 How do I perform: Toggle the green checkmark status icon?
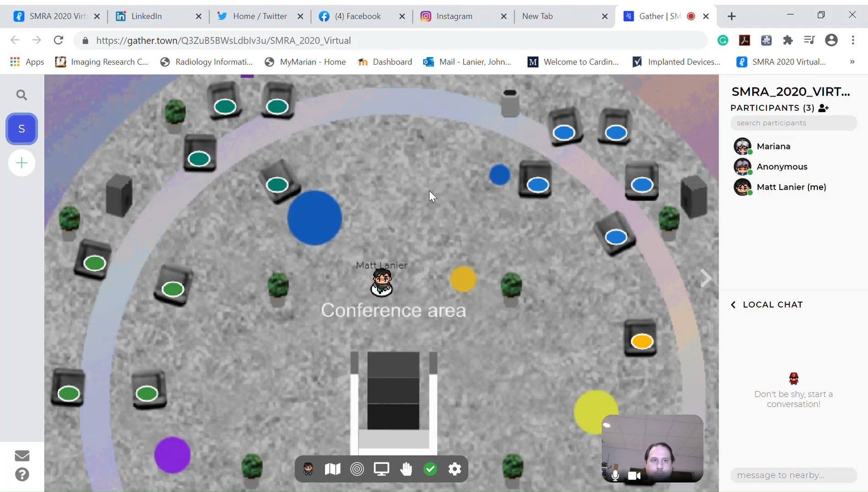click(430, 469)
